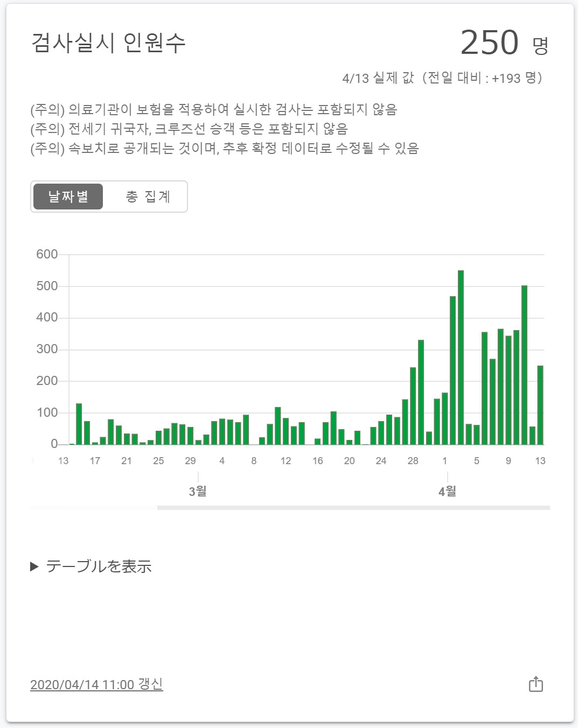Click the 400 y-axis label

(47, 318)
